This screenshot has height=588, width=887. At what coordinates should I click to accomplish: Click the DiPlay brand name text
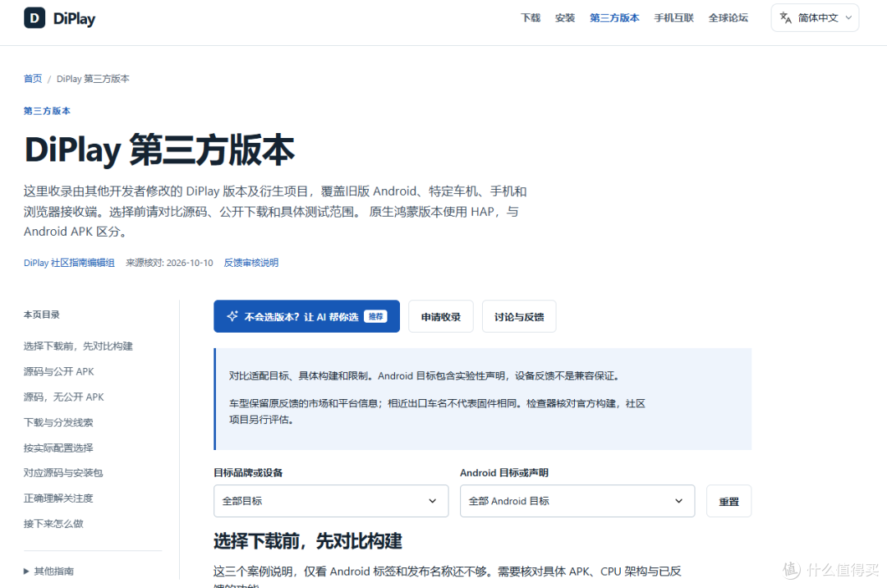click(74, 19)
